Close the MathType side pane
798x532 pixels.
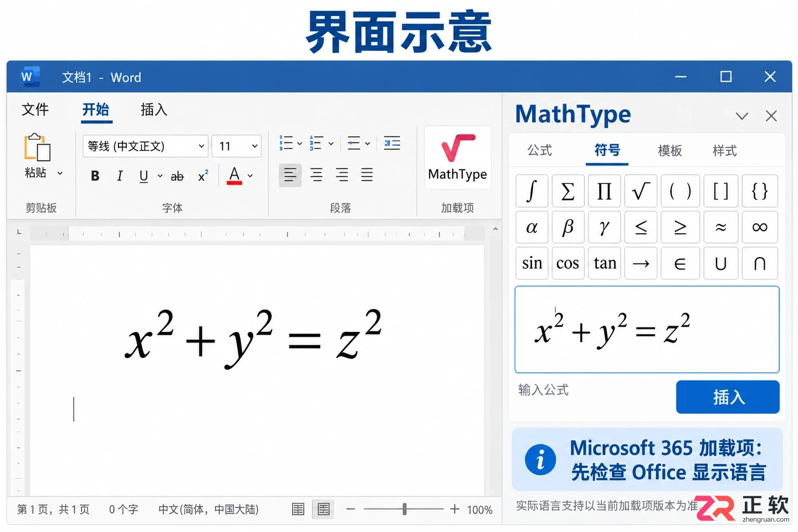[x=771, y=116]
